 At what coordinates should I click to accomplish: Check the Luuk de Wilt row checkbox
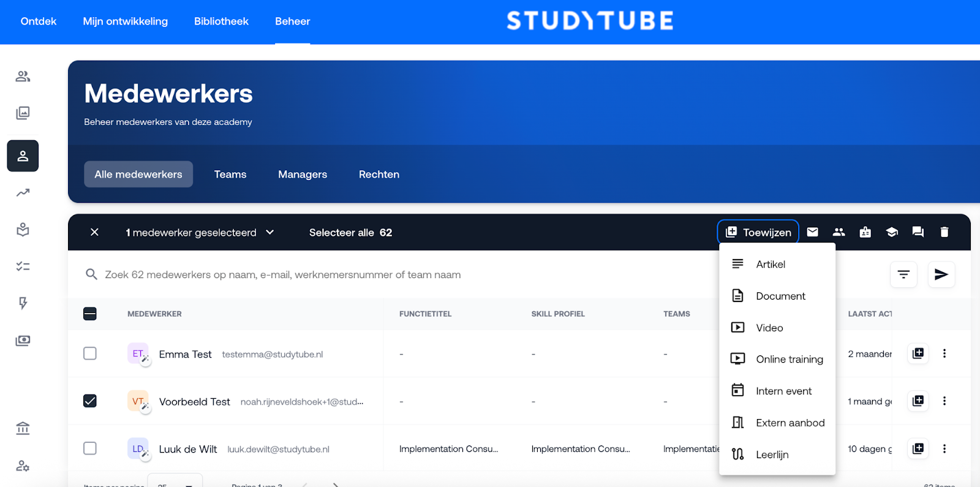click(x=90, y=448)
